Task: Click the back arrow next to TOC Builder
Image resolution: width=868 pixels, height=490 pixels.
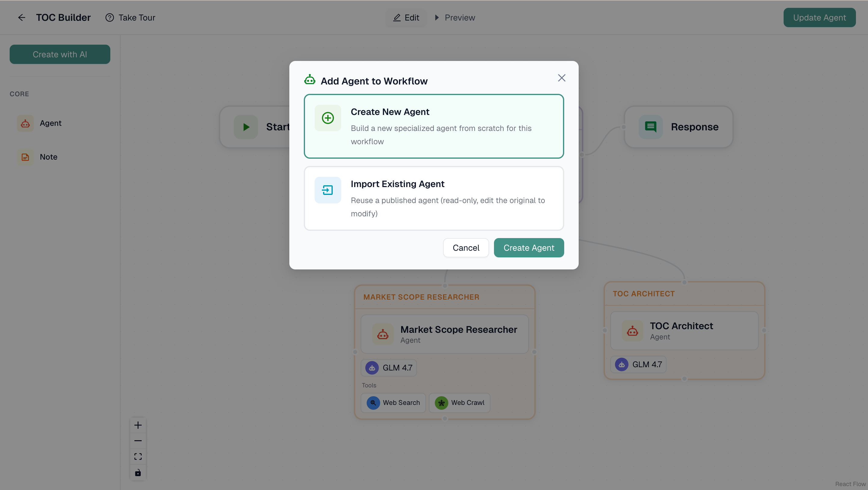Action: coord(22,17)
